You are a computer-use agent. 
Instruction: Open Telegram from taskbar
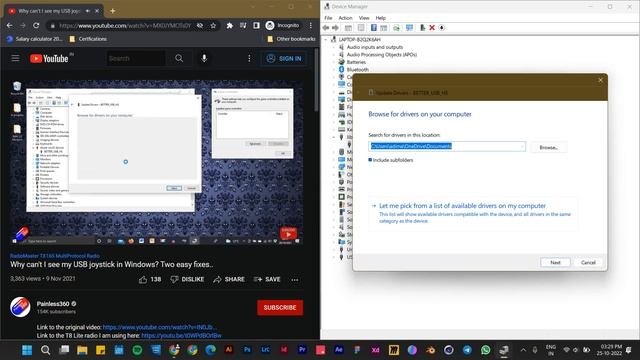pyautogui.click(x=467, y=350)
